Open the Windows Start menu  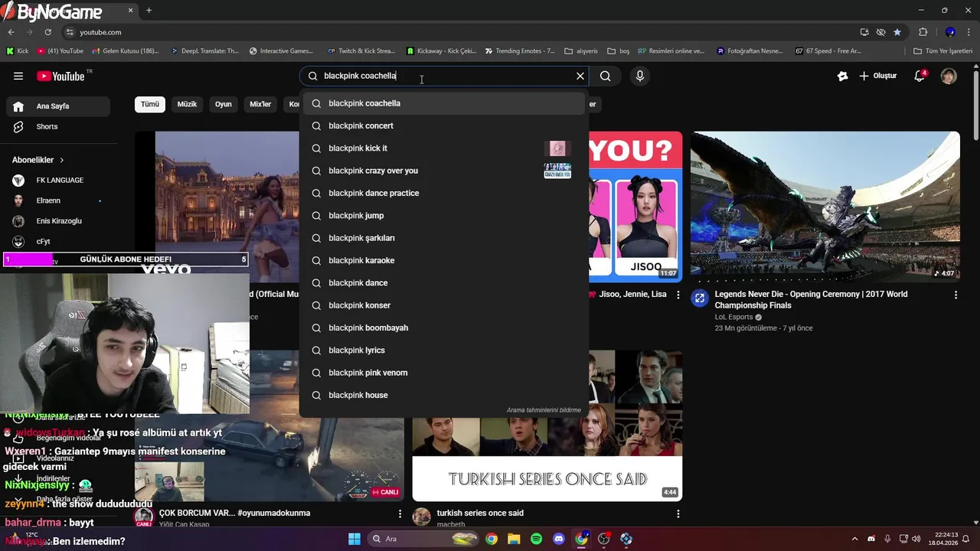(354, 539)
